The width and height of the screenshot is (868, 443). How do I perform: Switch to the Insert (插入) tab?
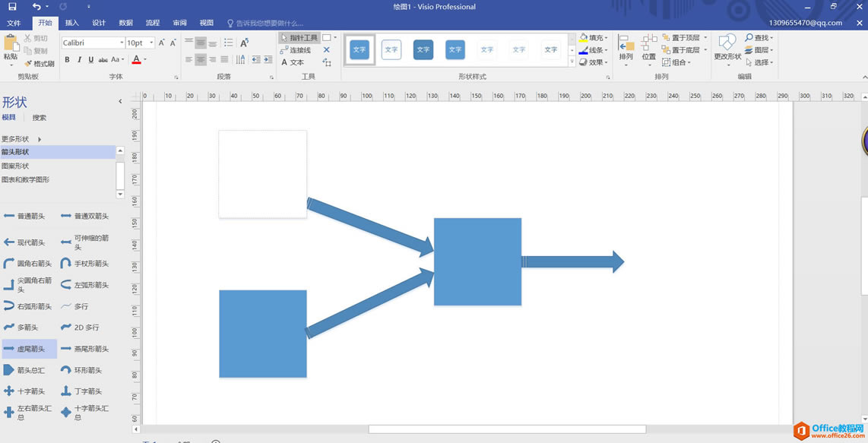click(71, 23)
